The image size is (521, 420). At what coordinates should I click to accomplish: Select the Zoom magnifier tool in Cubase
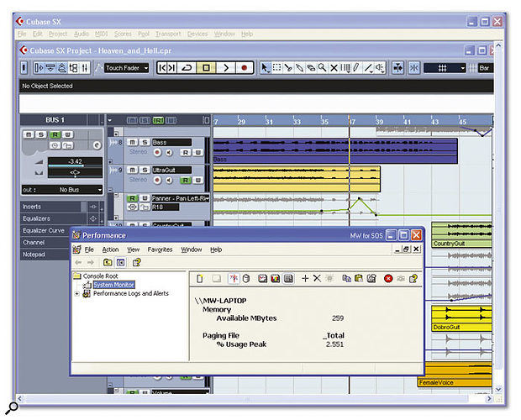(x=322, y=68)
